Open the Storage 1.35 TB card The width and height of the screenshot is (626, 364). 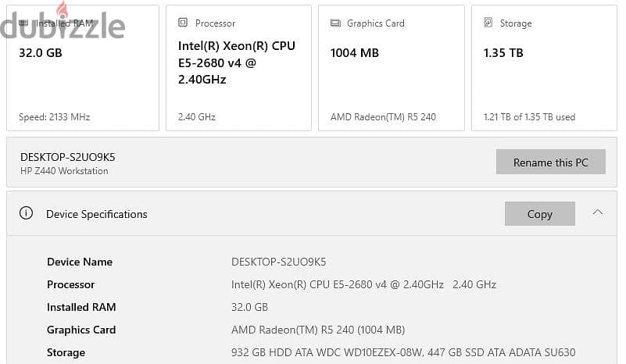[544, 68]
